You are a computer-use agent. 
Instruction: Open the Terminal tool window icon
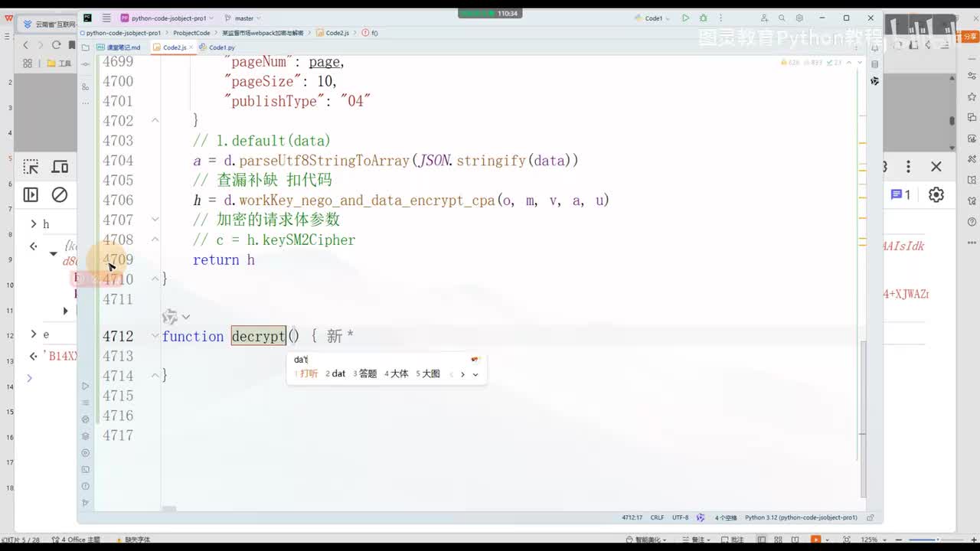coord(86,470)
